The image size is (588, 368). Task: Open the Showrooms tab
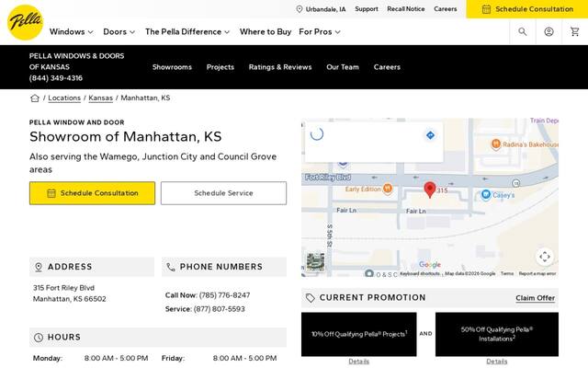[x=172, y=67]
